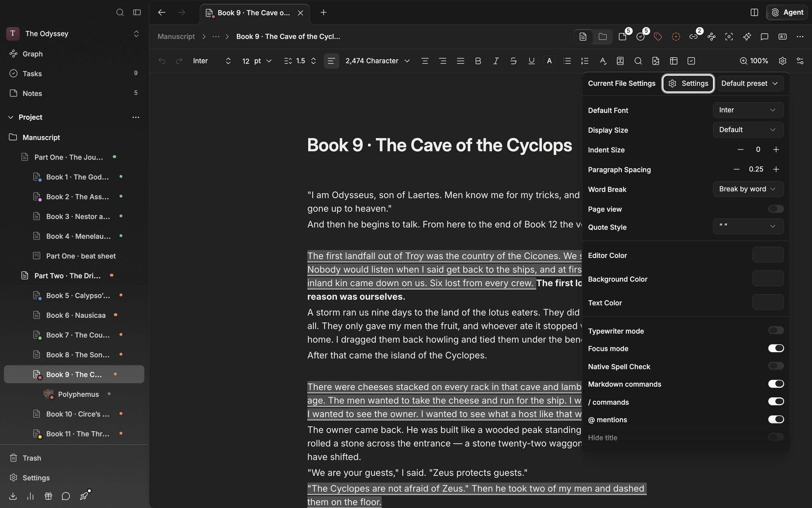812x508 pixels.
Task: Click the gift icon at sidebar bottom
Action: [x=48, y=496]
